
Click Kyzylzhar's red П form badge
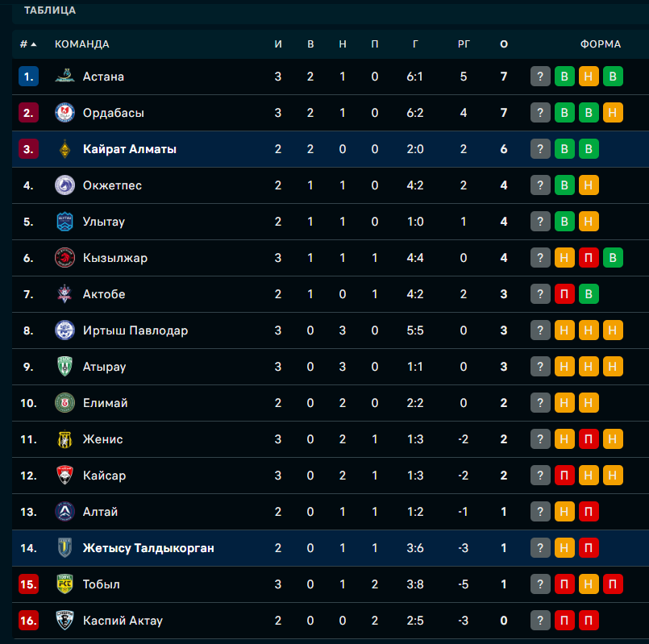[x=589, y=258]
